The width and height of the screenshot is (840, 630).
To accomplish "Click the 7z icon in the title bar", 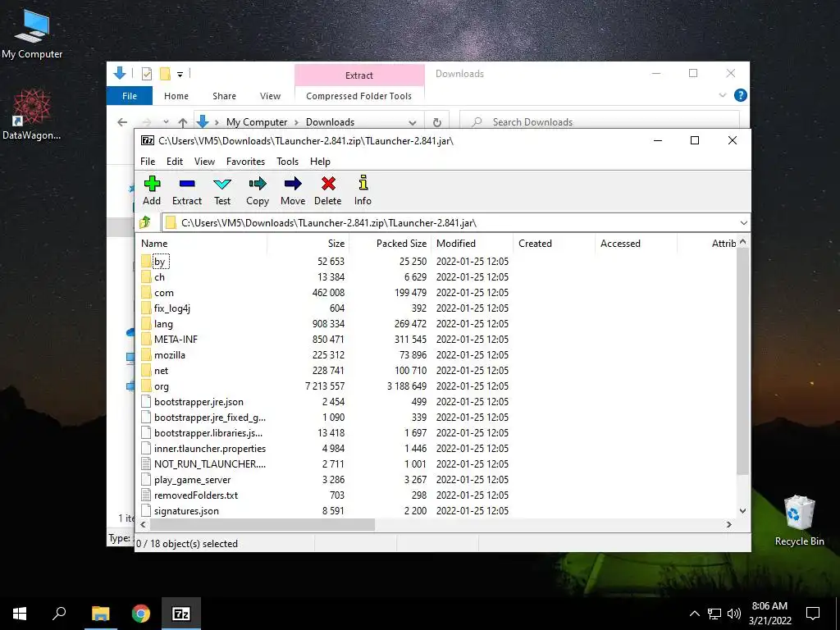I will click(148, 140).
